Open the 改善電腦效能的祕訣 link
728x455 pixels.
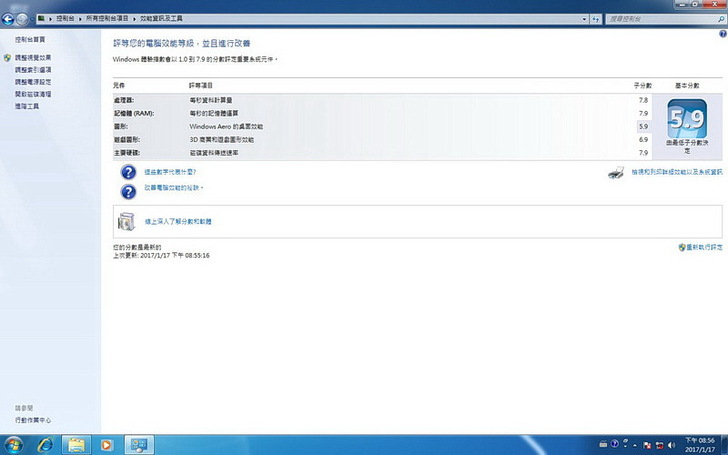click(x=172, y=188)
